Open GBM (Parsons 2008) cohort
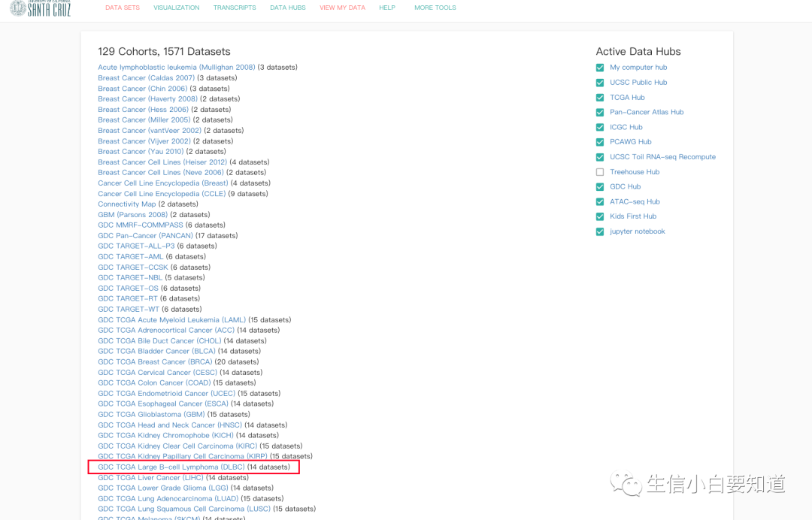This screenshot has height=520, width=812. point(132,215)
